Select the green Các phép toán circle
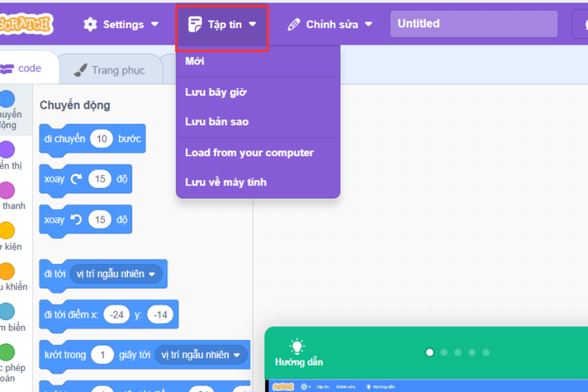The image size is (588, 392). tap(7, 352)
